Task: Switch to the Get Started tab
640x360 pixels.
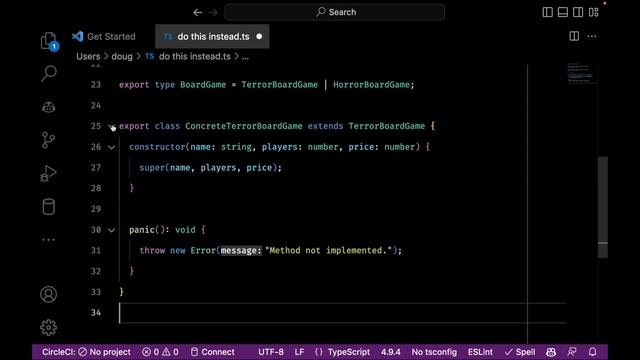Action: [104, 36]
